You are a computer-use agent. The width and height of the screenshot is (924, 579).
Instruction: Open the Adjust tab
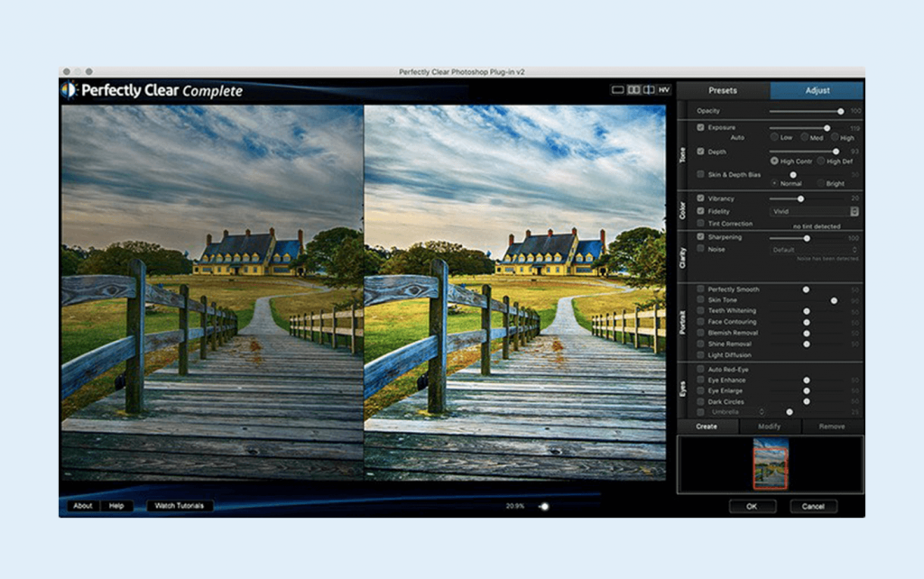click(817, 91)
